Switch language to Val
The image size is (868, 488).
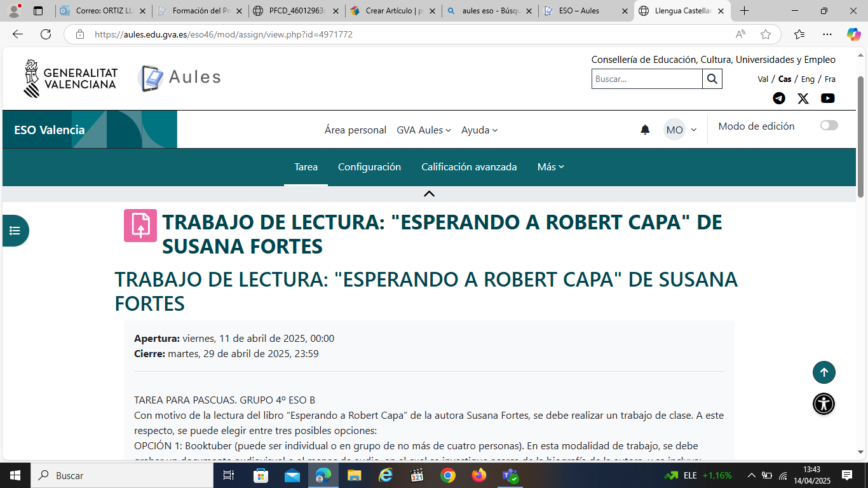click(763, 79)
